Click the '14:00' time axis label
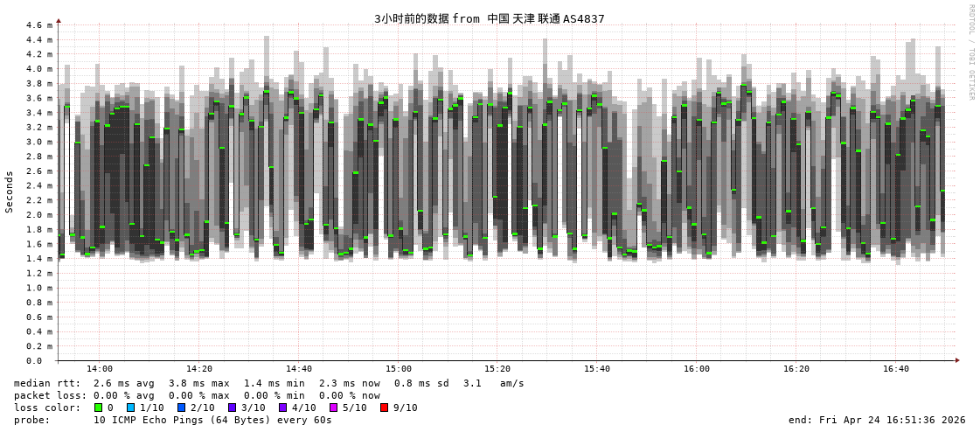980x432 pixels. pyautogui.click(x=100, y=369)
